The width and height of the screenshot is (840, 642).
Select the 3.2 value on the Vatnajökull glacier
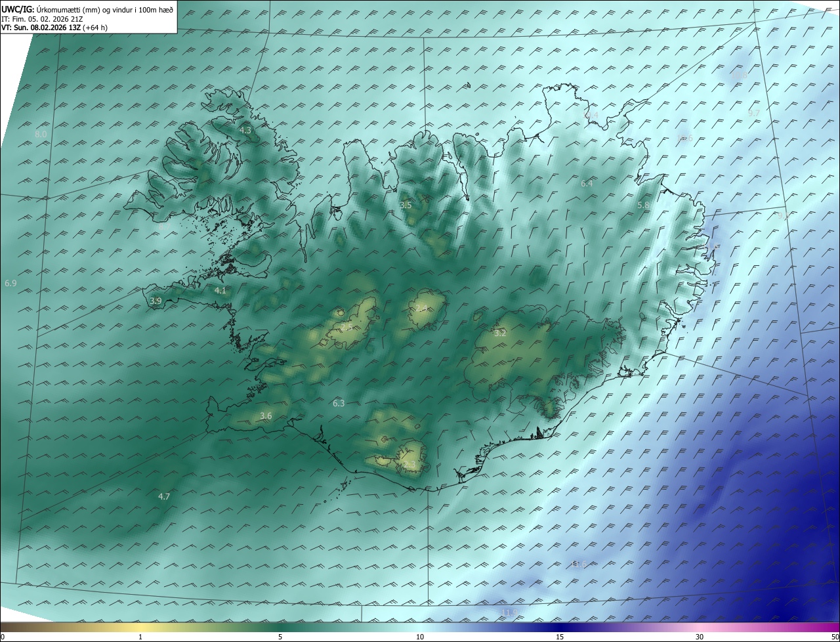(x=500, y=333)
